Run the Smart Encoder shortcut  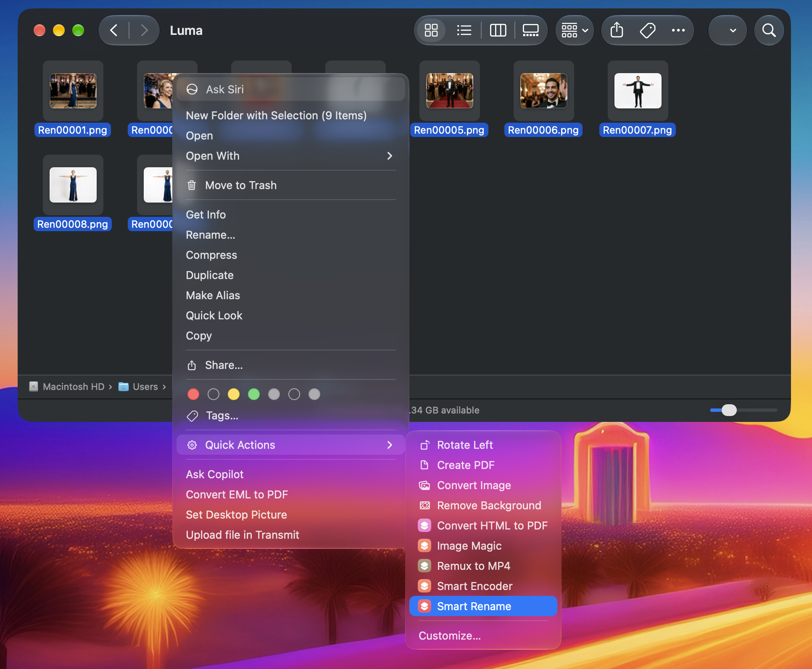click(x=483, y=586)
